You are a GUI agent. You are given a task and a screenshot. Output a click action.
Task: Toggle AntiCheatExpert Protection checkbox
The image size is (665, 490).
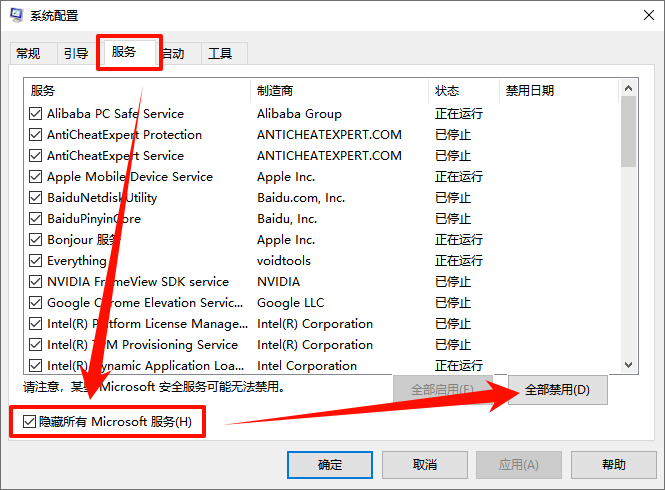[36, 134]
